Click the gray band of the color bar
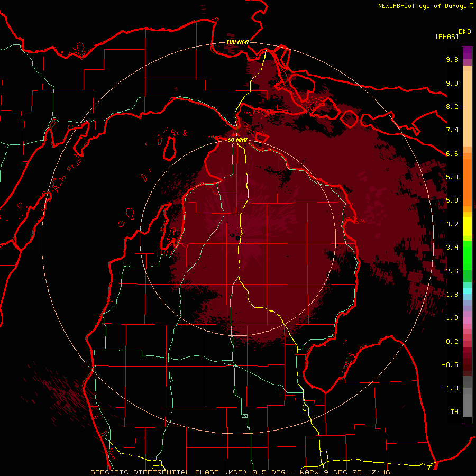 467,397
